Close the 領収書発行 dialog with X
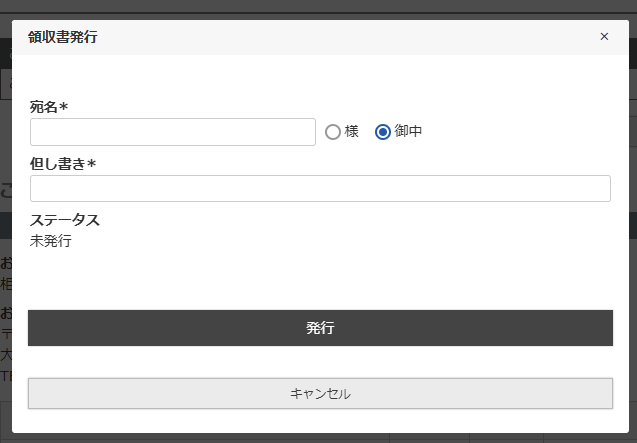637x443 pixels. (x=604, y=37)
